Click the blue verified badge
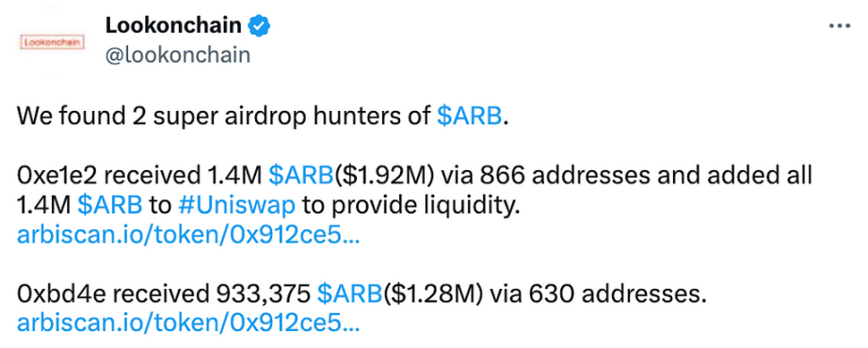This screenshot has width=868, height=348. click(x=259, y=26)
